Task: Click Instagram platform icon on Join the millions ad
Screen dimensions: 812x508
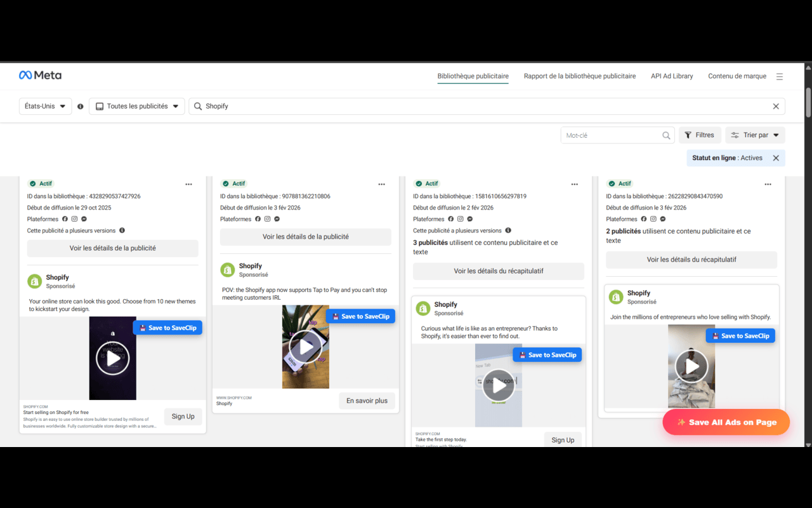Action: coord(653,219)
